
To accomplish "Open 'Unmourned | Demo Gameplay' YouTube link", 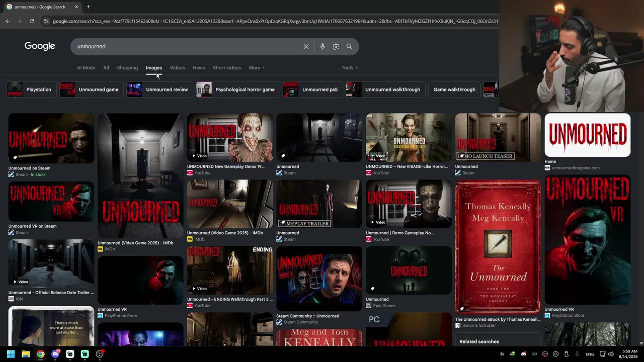I will 399,233.
